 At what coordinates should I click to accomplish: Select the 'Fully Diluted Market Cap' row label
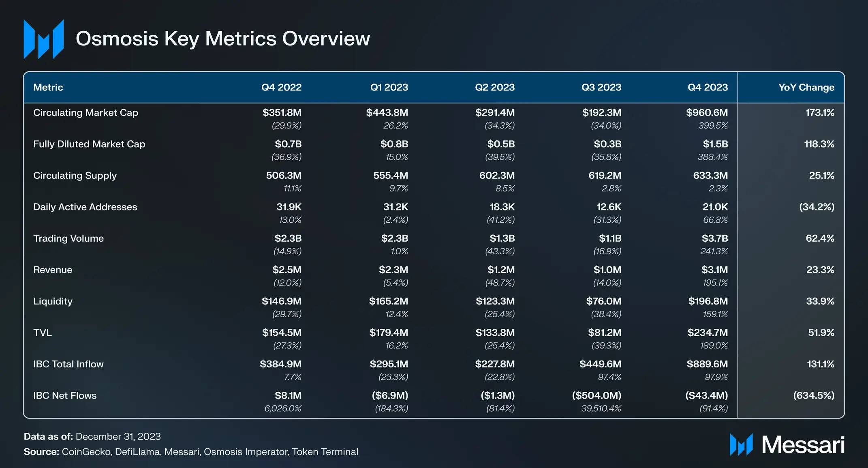pyautogui.click(x=89, y=144)
